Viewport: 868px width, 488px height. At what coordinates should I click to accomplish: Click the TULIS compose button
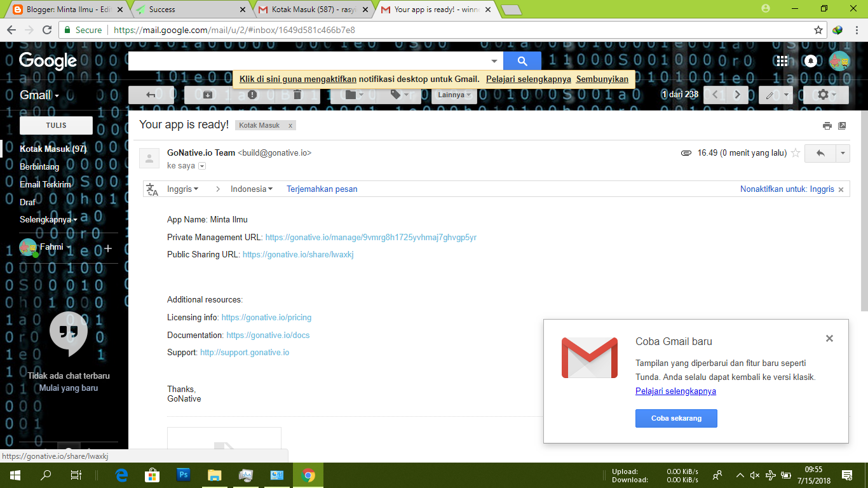pyautogui.click(x=56, y=125)
